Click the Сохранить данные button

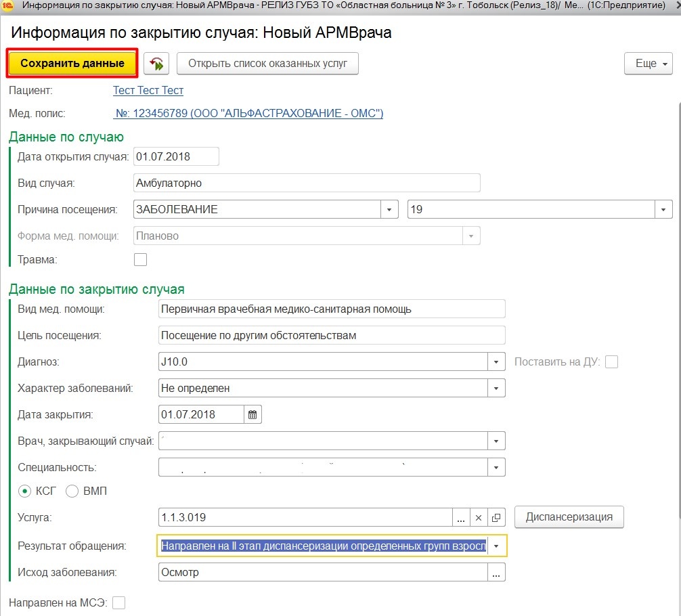point(72,64)
